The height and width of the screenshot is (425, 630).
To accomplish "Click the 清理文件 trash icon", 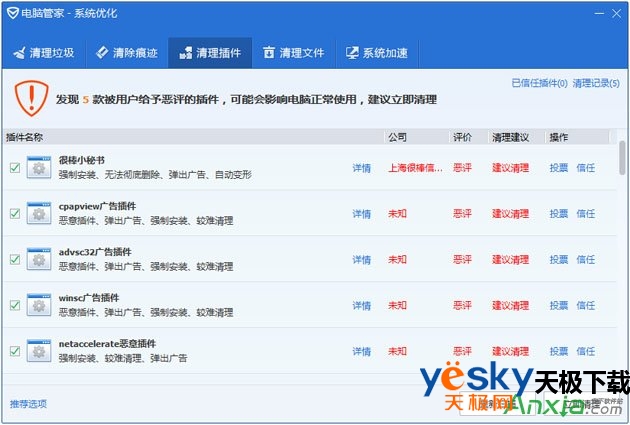I will [x=269, y=52].
